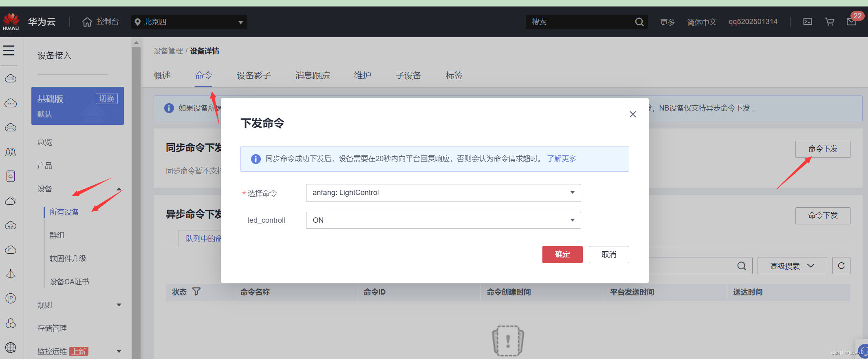Click the magnifier in the command search box

(742, 266)
